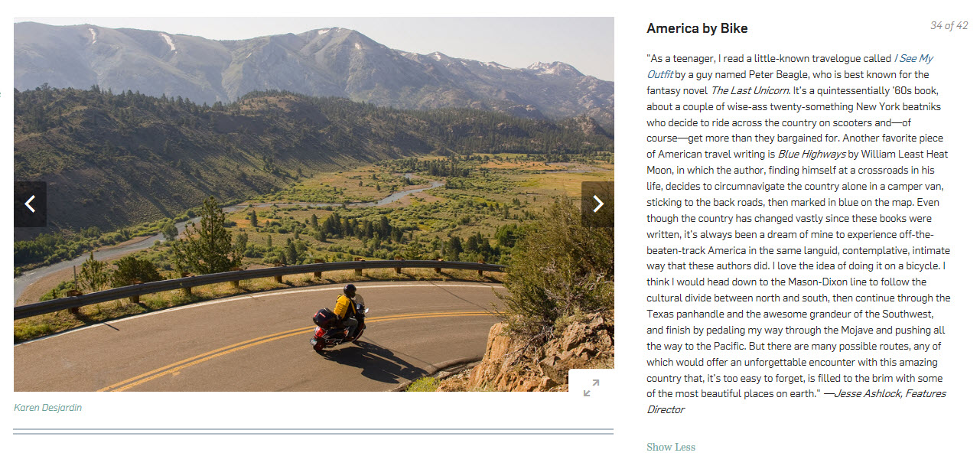
Task: Click the "America by Bike" heading
Action: (697, 28)
